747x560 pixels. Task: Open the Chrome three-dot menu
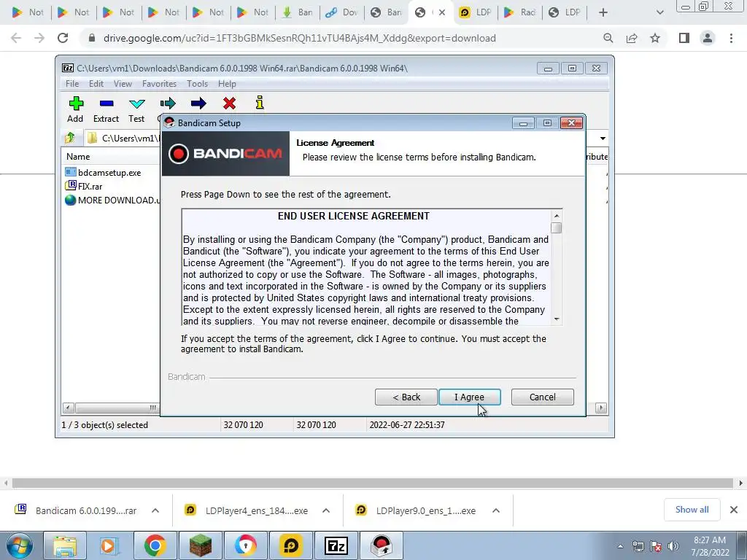(731, 38)
